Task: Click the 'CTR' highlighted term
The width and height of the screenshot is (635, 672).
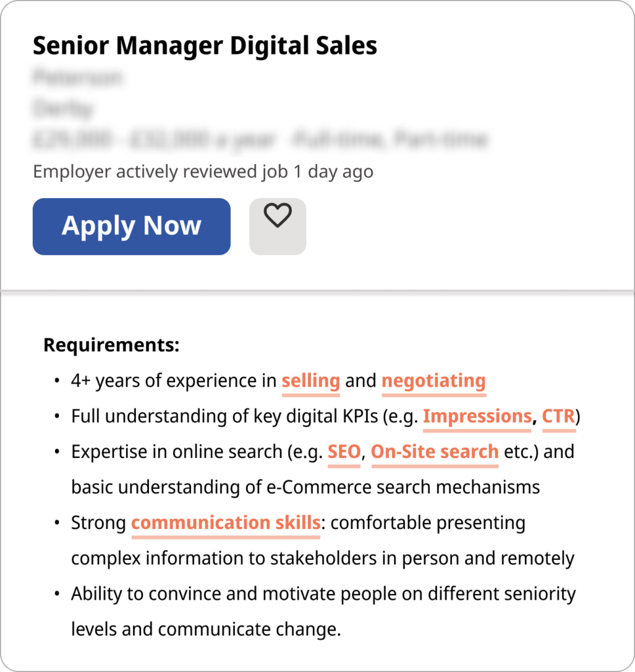Action: click(558, 416)
